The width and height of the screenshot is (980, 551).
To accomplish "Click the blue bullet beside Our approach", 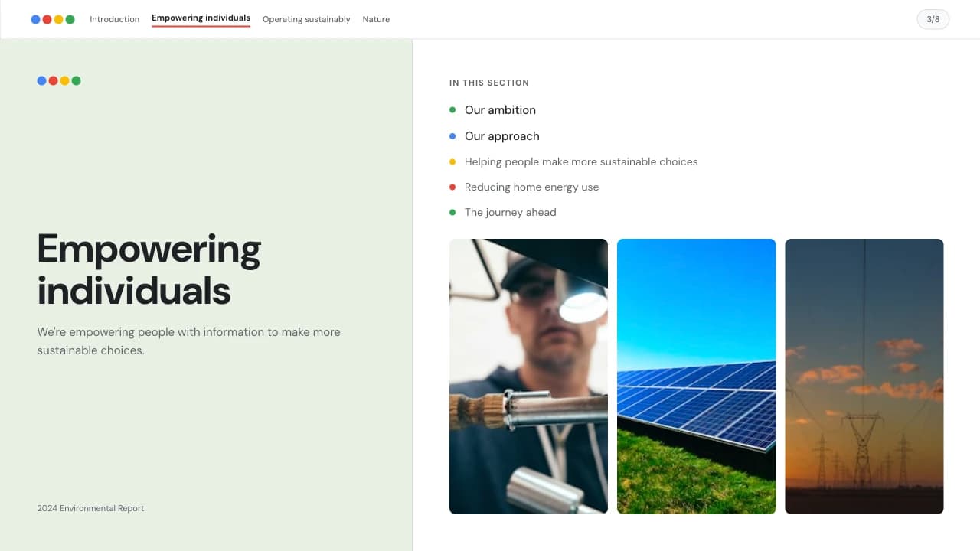I will pyautogui.click(x=452, y=136).
